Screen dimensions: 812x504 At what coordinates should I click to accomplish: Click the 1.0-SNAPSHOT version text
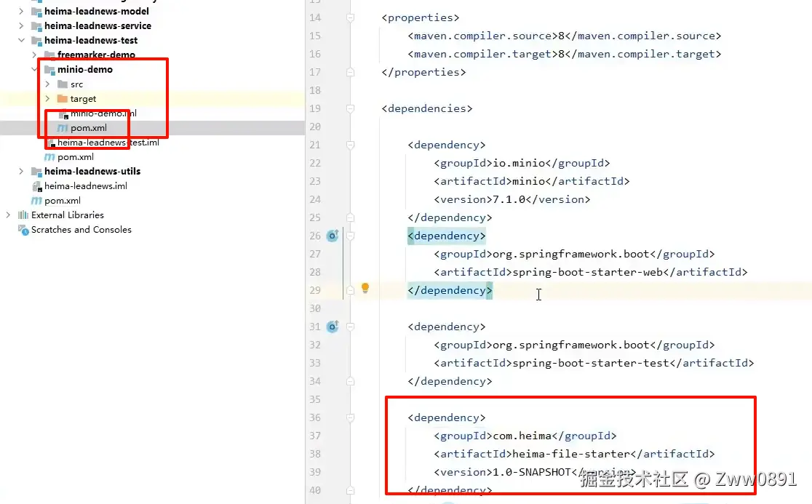tap(532, 472)
